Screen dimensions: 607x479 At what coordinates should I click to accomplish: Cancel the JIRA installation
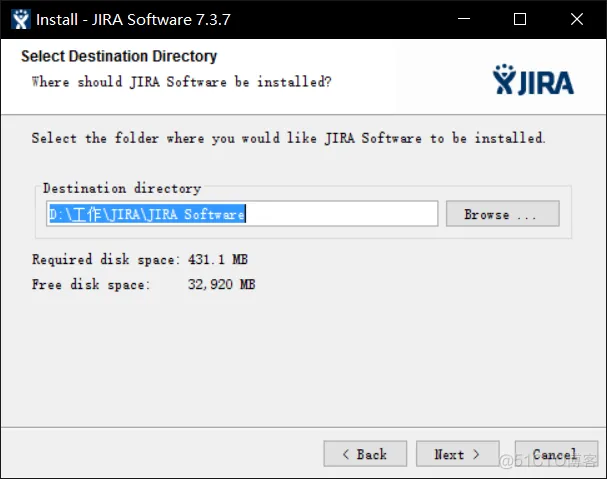(x=556, y=454)
